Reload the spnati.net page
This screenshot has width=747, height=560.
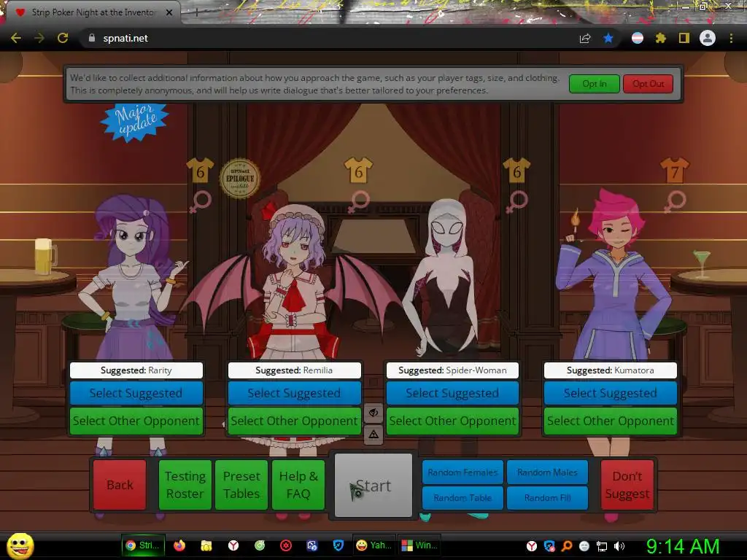[x=63, y=38]
